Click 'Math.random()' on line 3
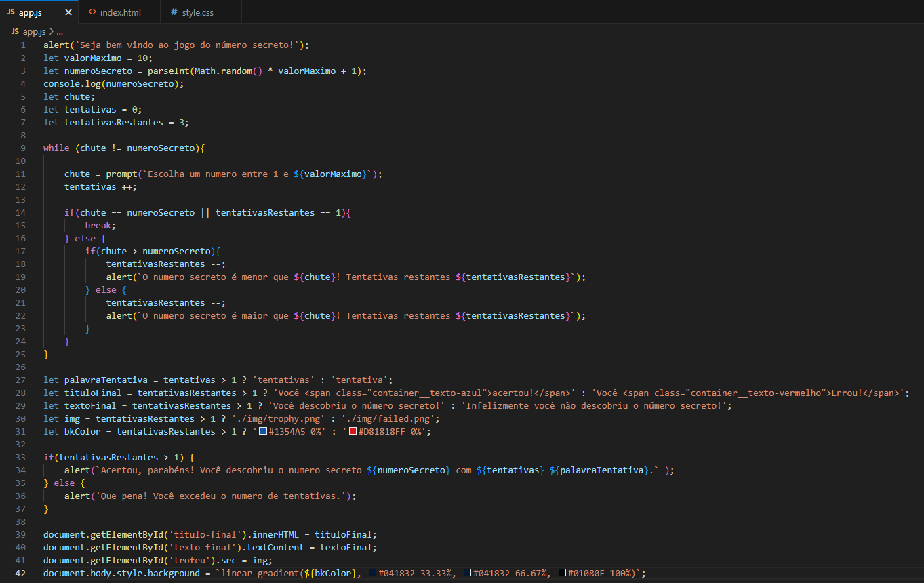Screen dimensions: 924x583 228,71
